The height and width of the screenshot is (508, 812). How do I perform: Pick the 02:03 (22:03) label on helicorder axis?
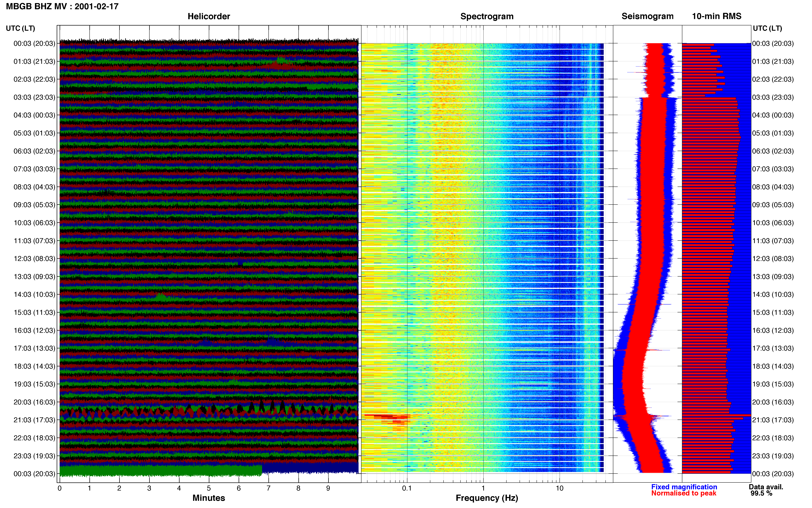34,79
